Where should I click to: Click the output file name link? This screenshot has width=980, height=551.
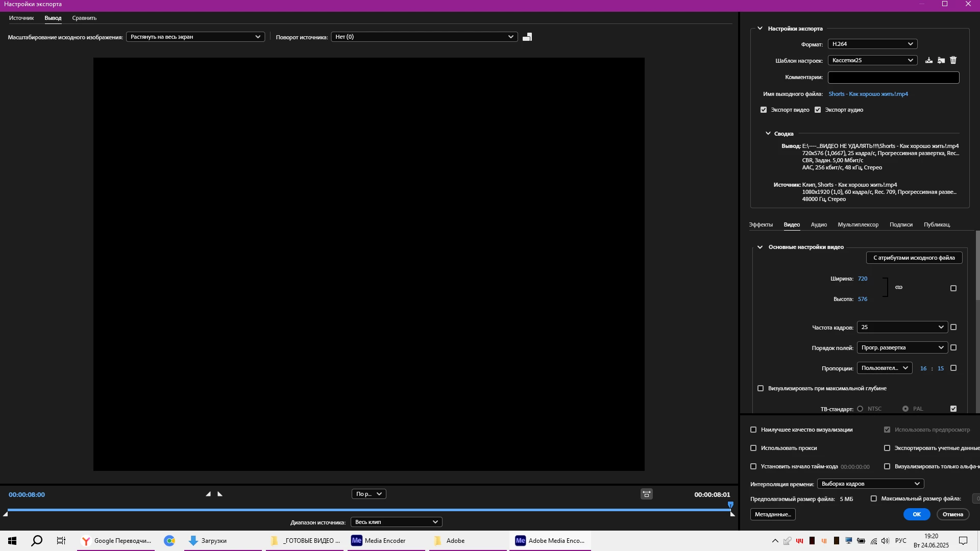[x=868, y=94]
